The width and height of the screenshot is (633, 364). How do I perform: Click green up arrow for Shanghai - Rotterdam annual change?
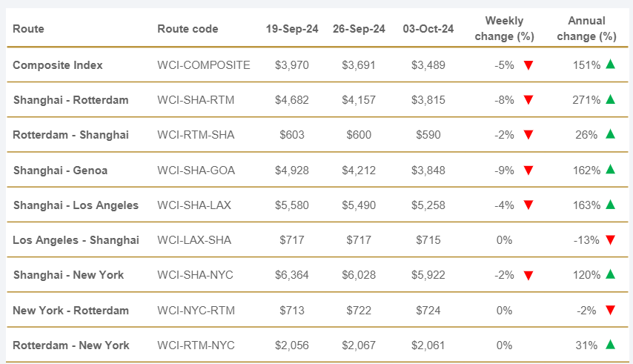[610, 99]
